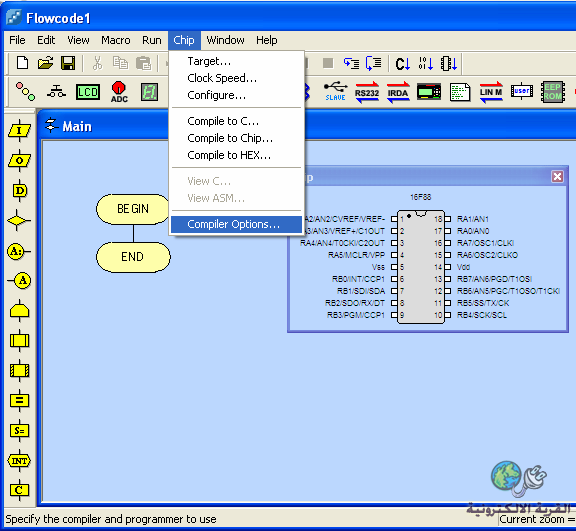Image resolution: width=576 pixels, height=531 pixels.
Task: Click the New file icon
Action: (22, 63)
